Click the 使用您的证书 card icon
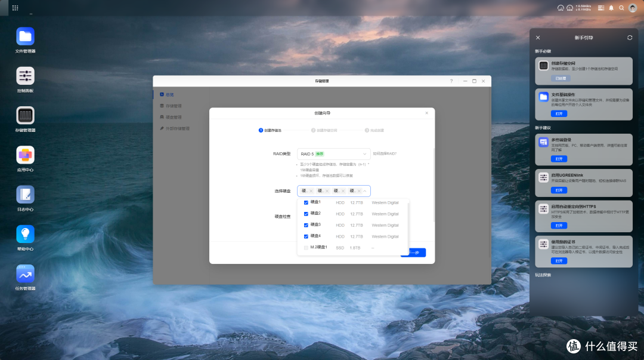The height and width of the screenshot is (360, 644). point(543,244)
